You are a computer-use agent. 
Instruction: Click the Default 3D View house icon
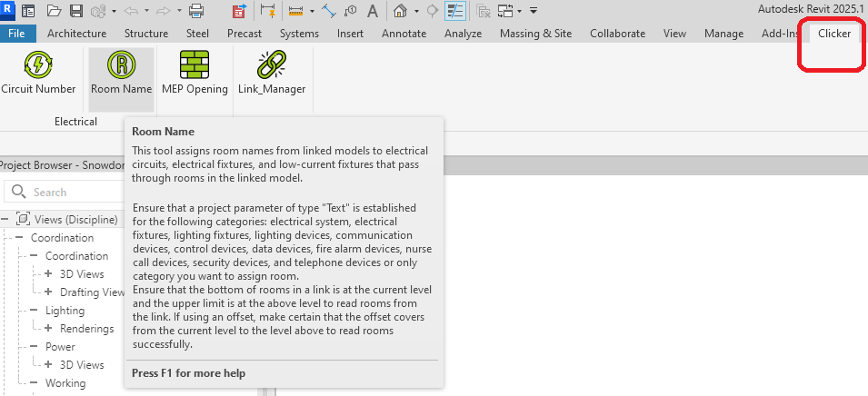point(400,11)
